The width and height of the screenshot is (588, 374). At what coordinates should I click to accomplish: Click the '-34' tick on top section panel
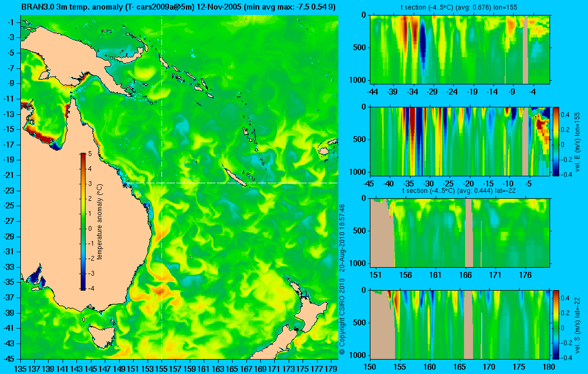tap(413, 92)
